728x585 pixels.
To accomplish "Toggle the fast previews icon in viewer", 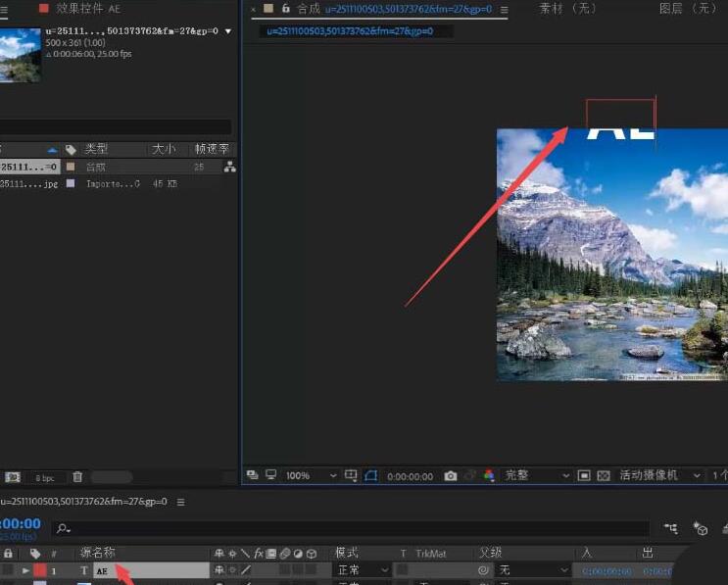I will point(269,476).
